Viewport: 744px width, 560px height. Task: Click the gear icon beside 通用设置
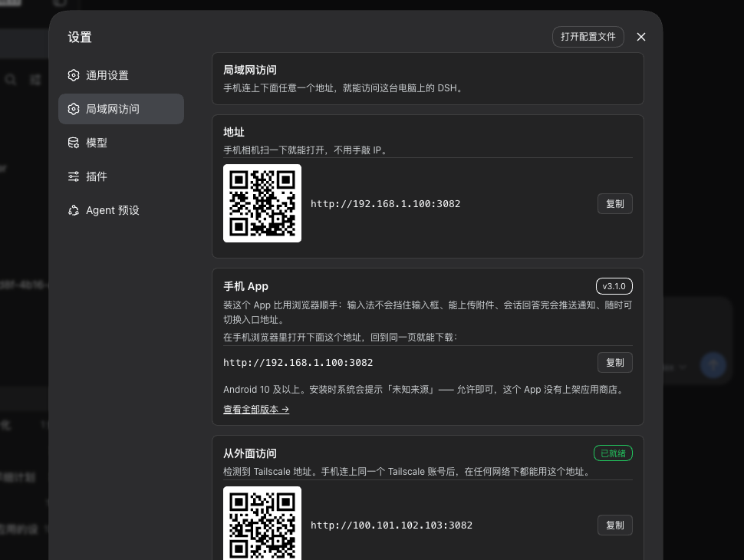click(74, 75)
